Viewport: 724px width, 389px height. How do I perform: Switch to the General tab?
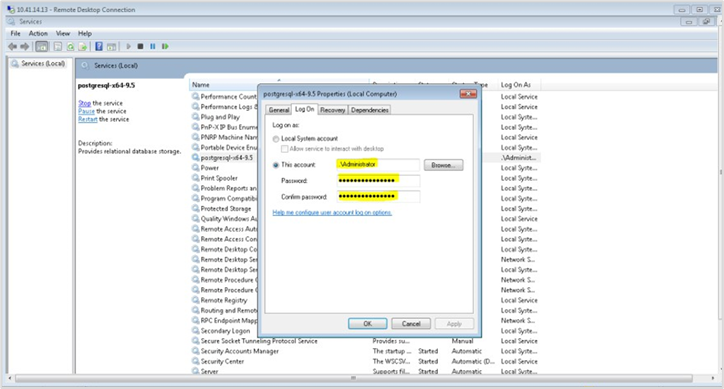tap(278, 110)
